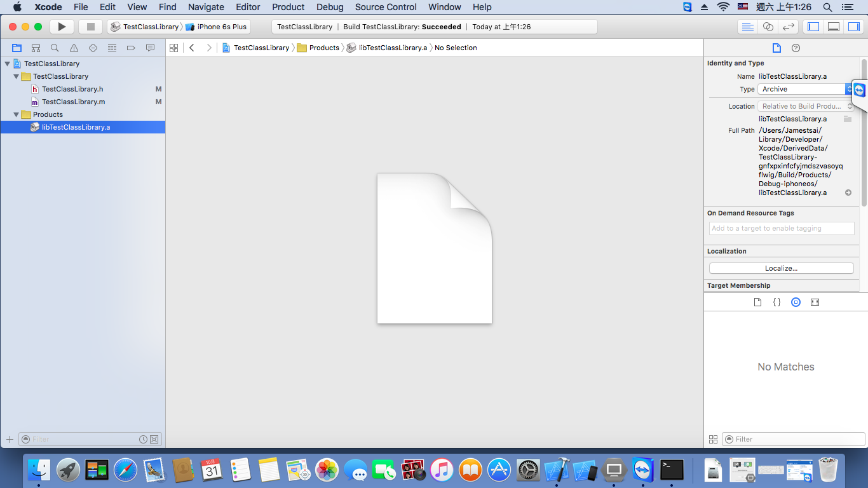This screenshot has width=868, height=488.
Task: Select TestClassLibrary.h in the navigator
Action: coord(83,89)
